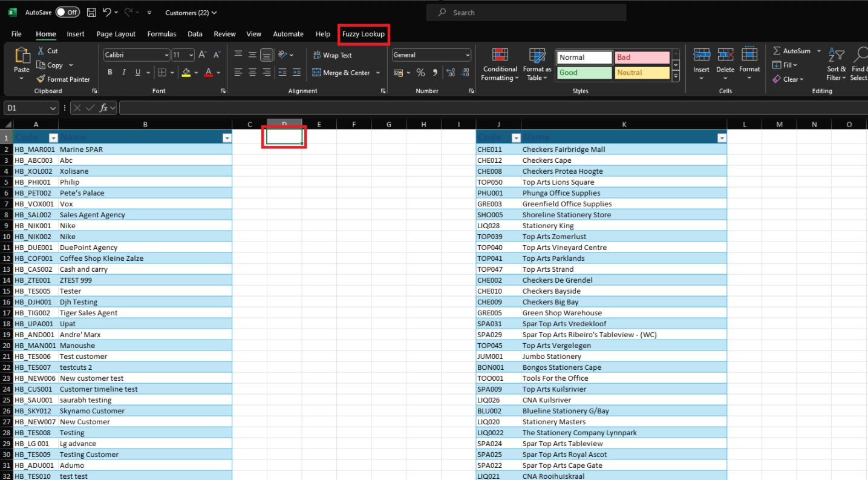This screenshot has height=480, width=868.
Task: Click the Save icon in title bar
Action: [x=91, y=13]
